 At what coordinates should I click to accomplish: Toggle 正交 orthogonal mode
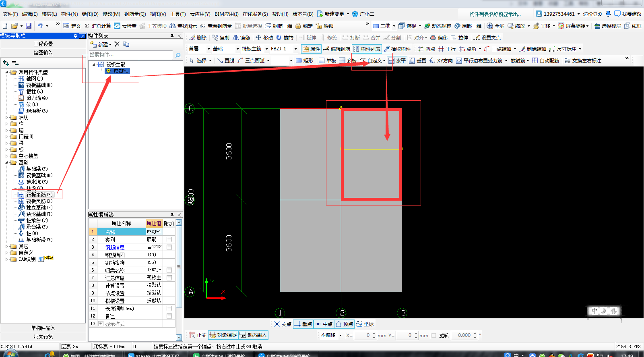coord(198,335)
